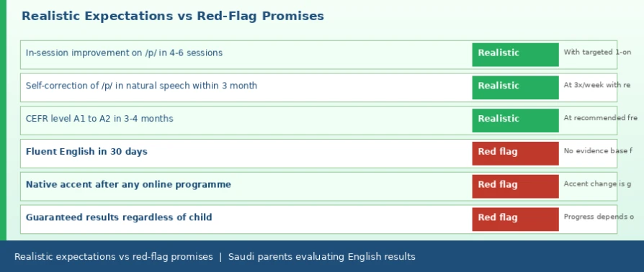Click the Red flag badge for Guaranteed results
The image size is (644, 272).
click(515, 219)
